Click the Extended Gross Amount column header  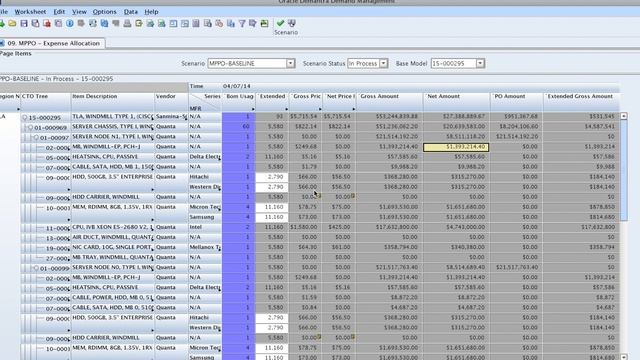[x=581, y=102]
